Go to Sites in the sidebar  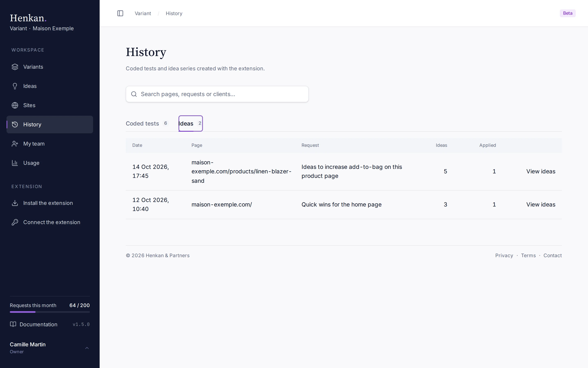click(50, 105)
